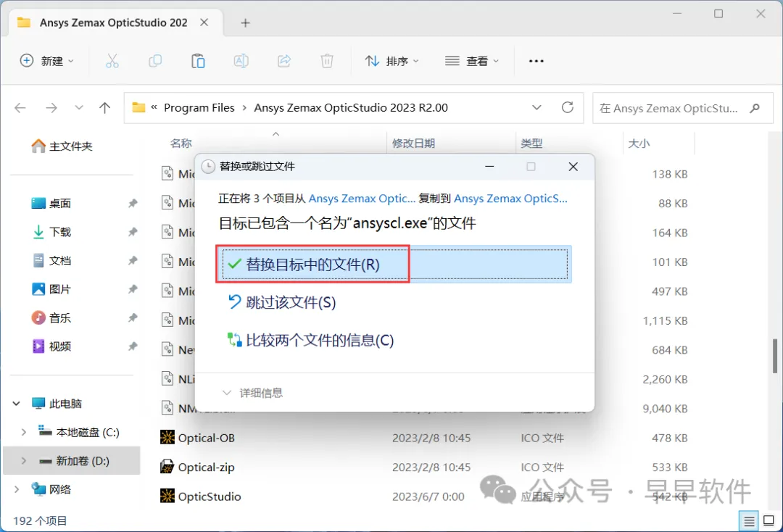Image resolution: width=783 pixels, height=532 pixels.
Task: Click the Cut scissors icon in toolbar
Action: [x=112, y=61]
